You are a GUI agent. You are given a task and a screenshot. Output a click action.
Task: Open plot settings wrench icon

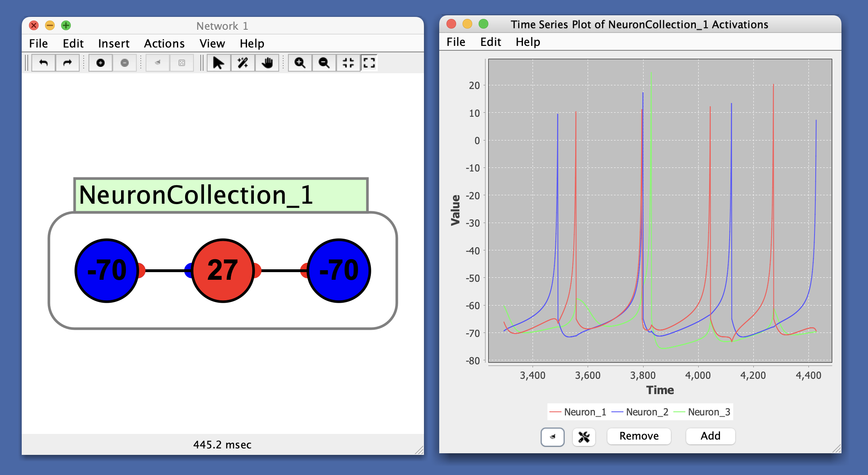pos(584,437)
